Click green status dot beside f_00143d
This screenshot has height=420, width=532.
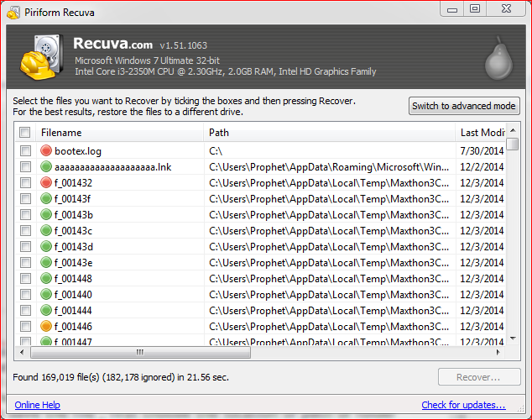46,246
